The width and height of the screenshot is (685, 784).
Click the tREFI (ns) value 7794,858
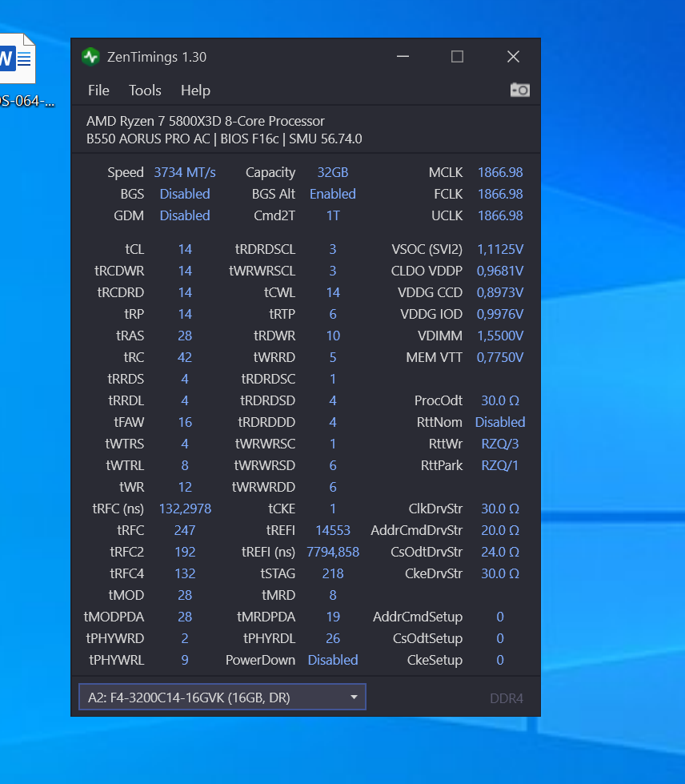[x=333, y=552]
